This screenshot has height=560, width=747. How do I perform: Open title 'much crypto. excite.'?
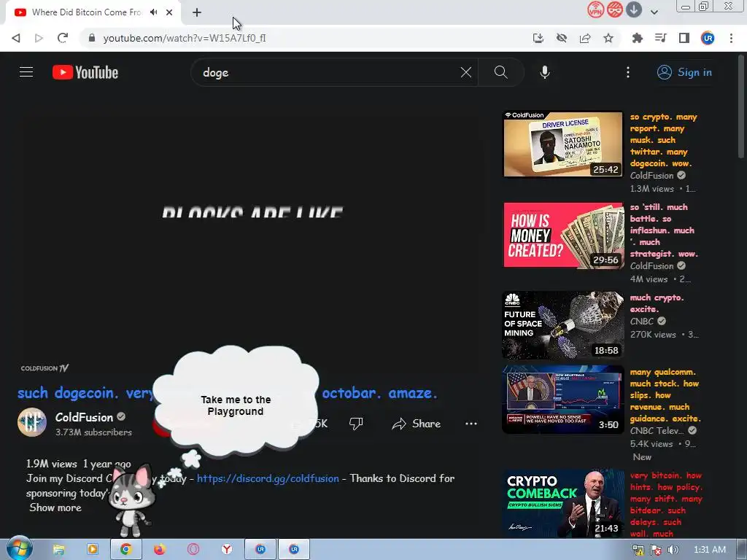click(657, 303)
